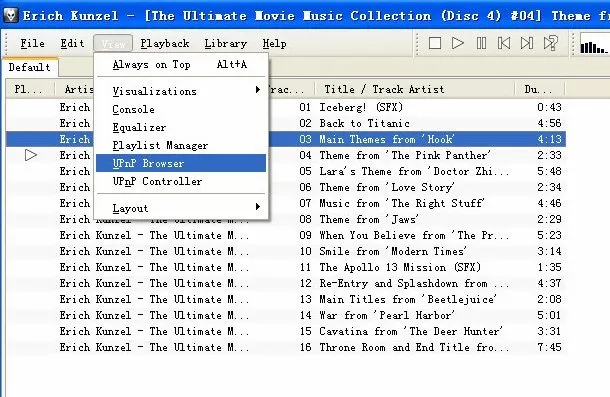The image size is (610, 397).
Task: Click the spectrum visualization in toolbar
Action: 594,44
